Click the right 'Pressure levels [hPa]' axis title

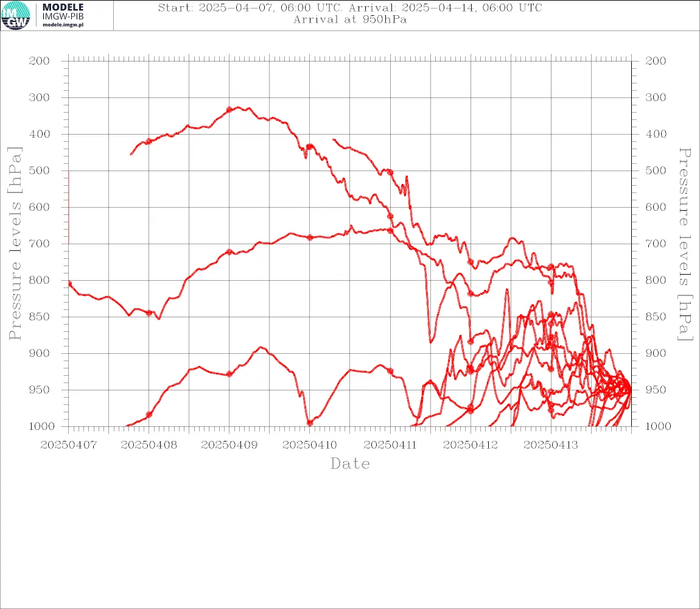point(685,244)
